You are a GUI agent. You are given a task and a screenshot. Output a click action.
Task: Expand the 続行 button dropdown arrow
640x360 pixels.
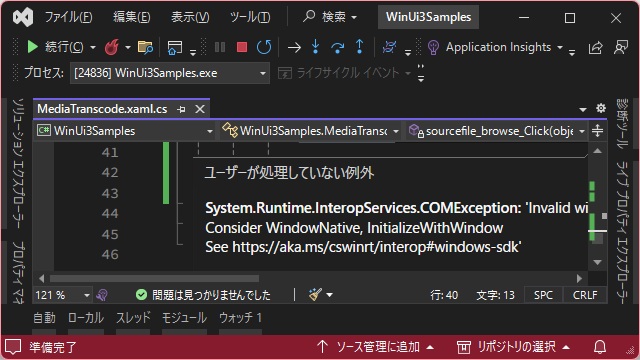click(x=93, y=48)
